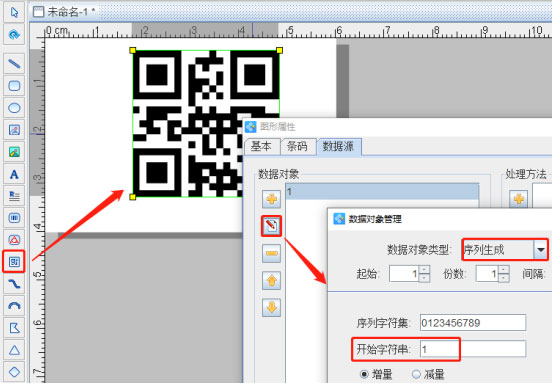The image size is (554, 384).
Task: Select data object row '1' in list
Action: click(382, 192)
